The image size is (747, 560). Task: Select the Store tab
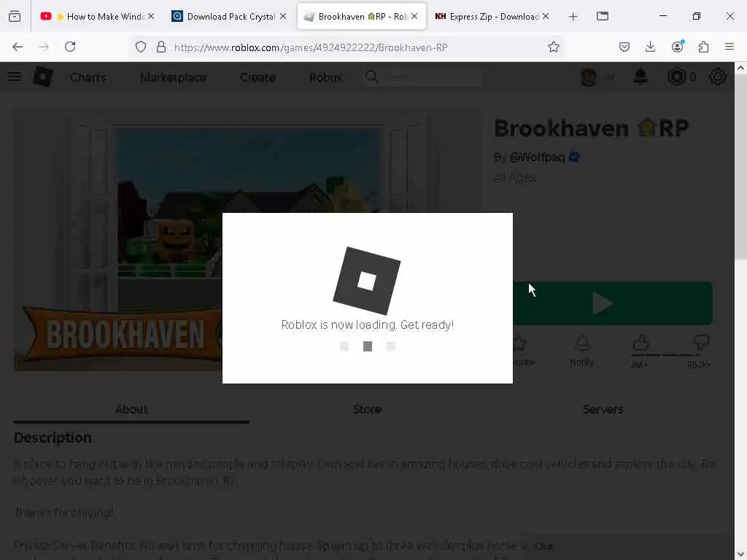coord(368,410)
